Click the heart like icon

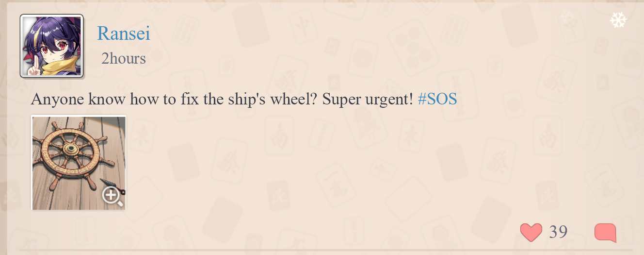531,232
